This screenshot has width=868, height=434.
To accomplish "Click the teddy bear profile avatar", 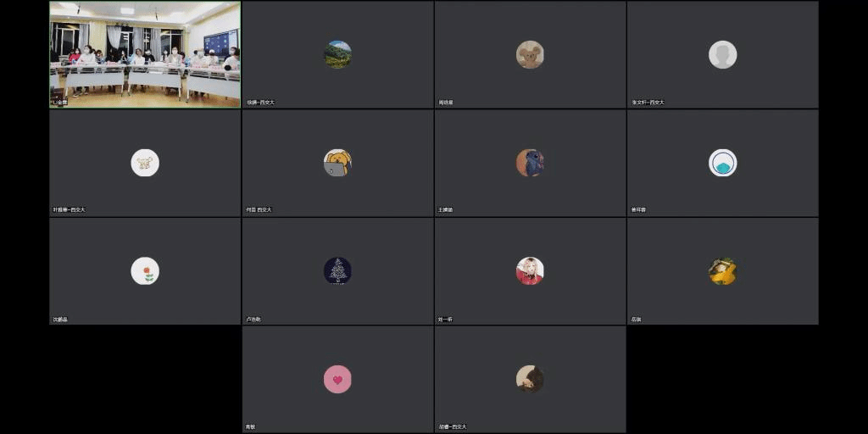I will (530, 54).
